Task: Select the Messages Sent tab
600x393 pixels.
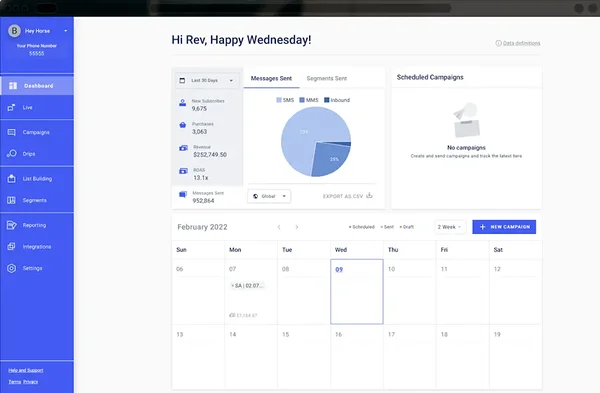Action: pyautogui.click(x=271, y=78)
